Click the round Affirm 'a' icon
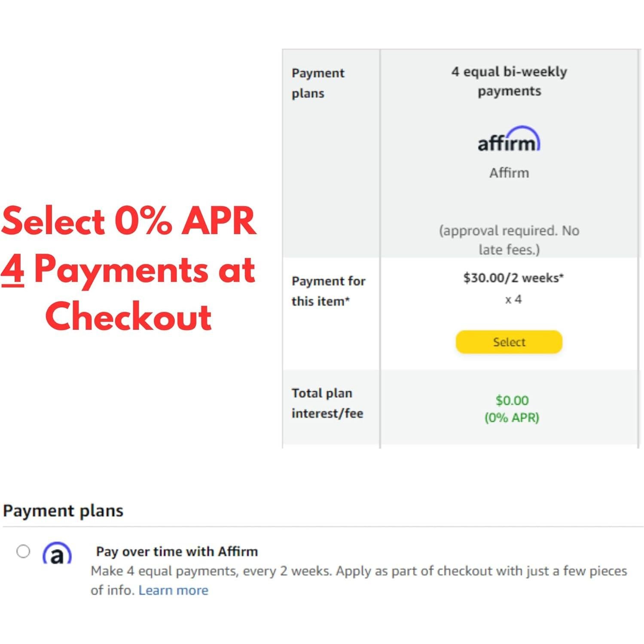 [57, 554]
